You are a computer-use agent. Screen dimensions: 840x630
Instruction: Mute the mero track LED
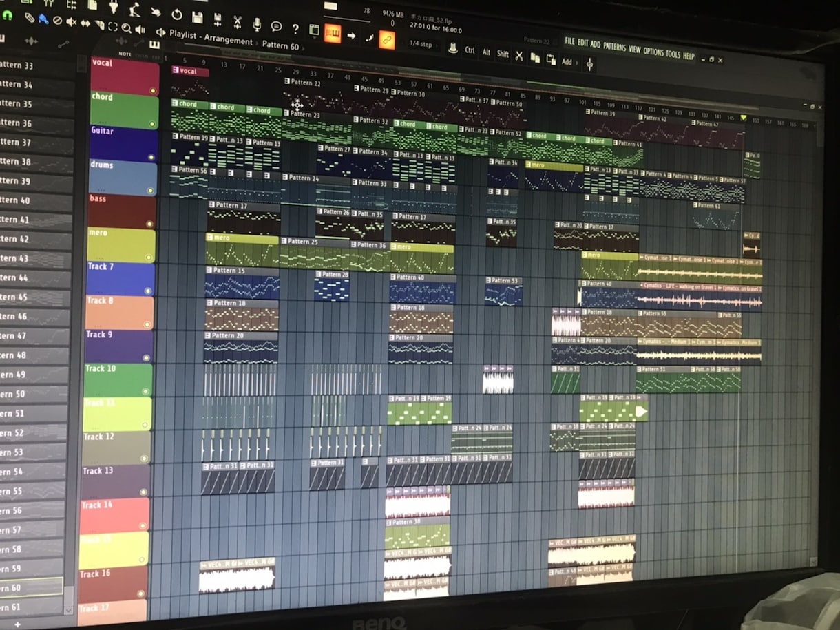(148, 258)
